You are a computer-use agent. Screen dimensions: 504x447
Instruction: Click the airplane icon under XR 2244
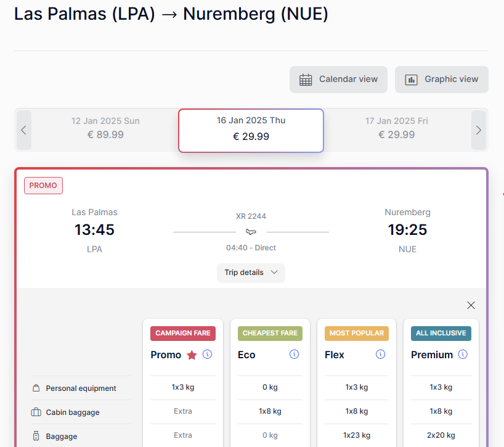click(251, 232)
